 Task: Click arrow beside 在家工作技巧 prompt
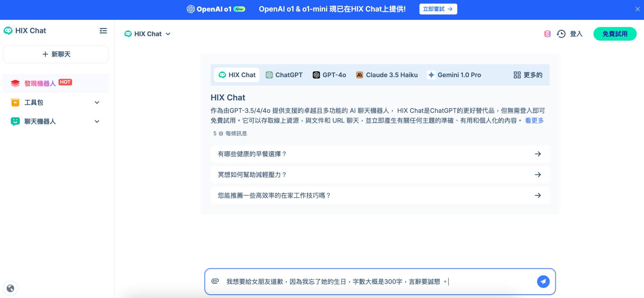tap(538, 195)
